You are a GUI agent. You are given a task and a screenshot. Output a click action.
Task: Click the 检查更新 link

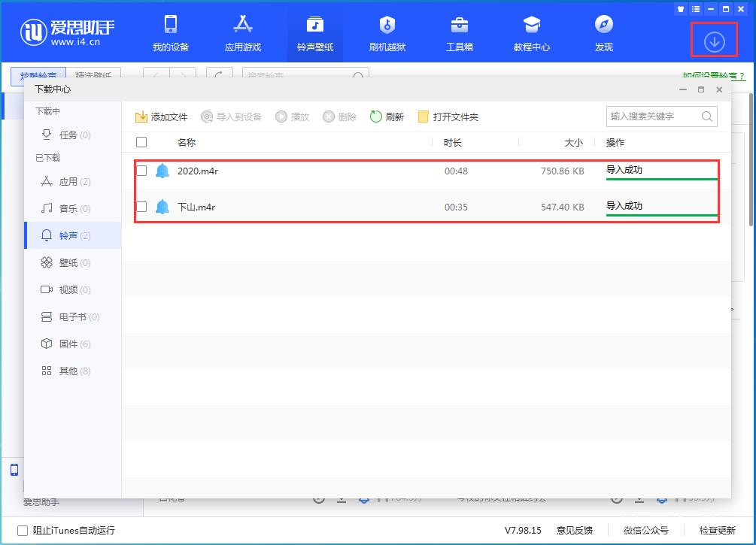click(715, 530)
